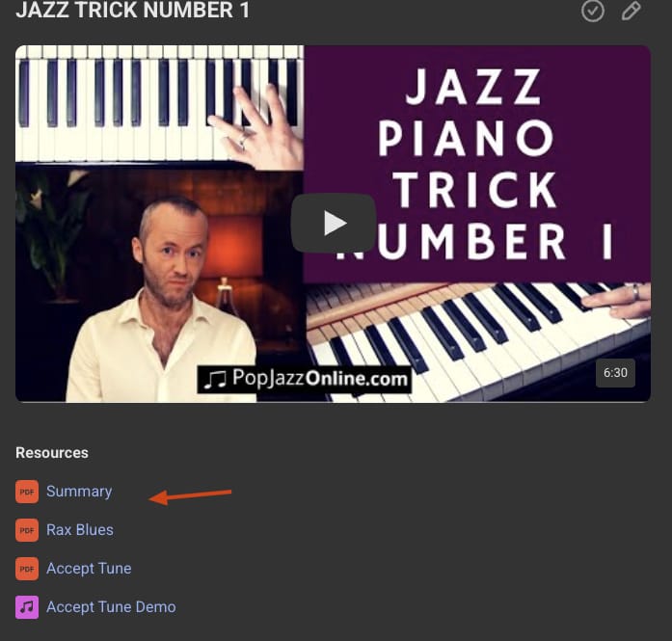The image size is (672, 641).
Task: Click the Accept Tune Demo music icon
Action: pos(27,607)
